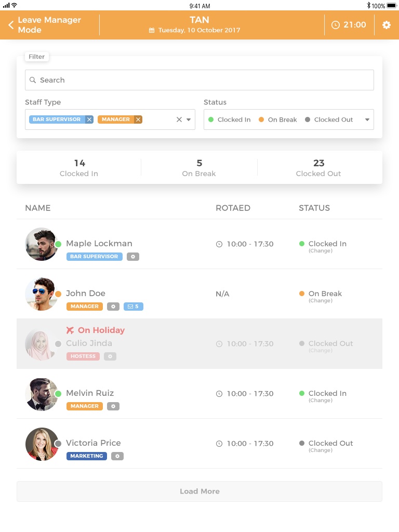Viewport: 399px width, 532px height.
Task: Clear all Staff Type selections
Action: (179, 119)
